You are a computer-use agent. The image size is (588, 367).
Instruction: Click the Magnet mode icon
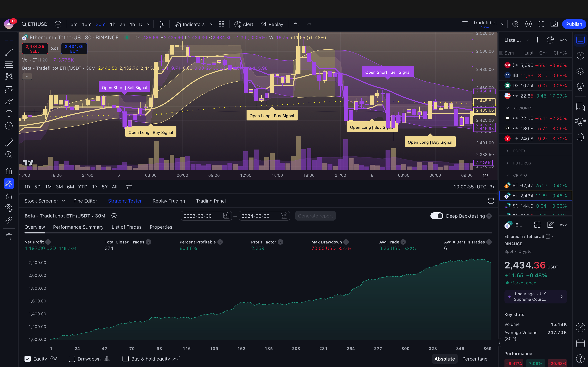tap(9, 171)
